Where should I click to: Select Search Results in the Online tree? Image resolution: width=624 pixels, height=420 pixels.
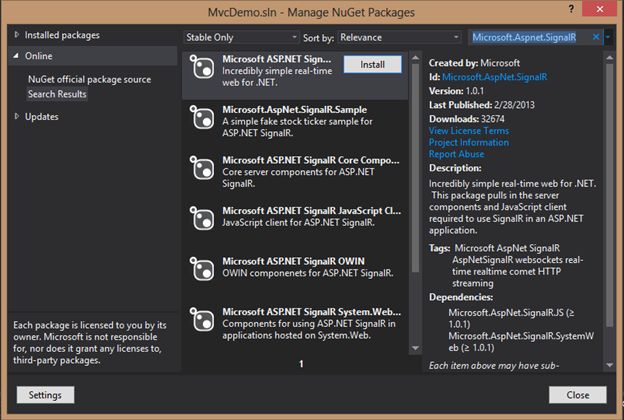point(57,94)
